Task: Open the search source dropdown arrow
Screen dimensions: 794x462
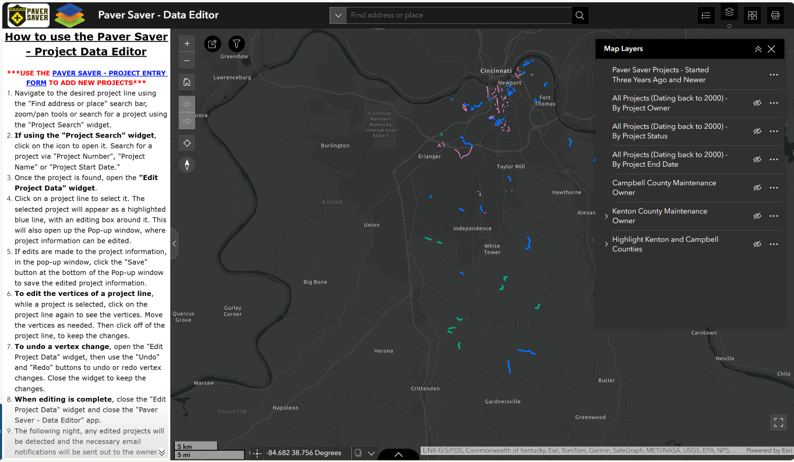Action: click(338, 16)
